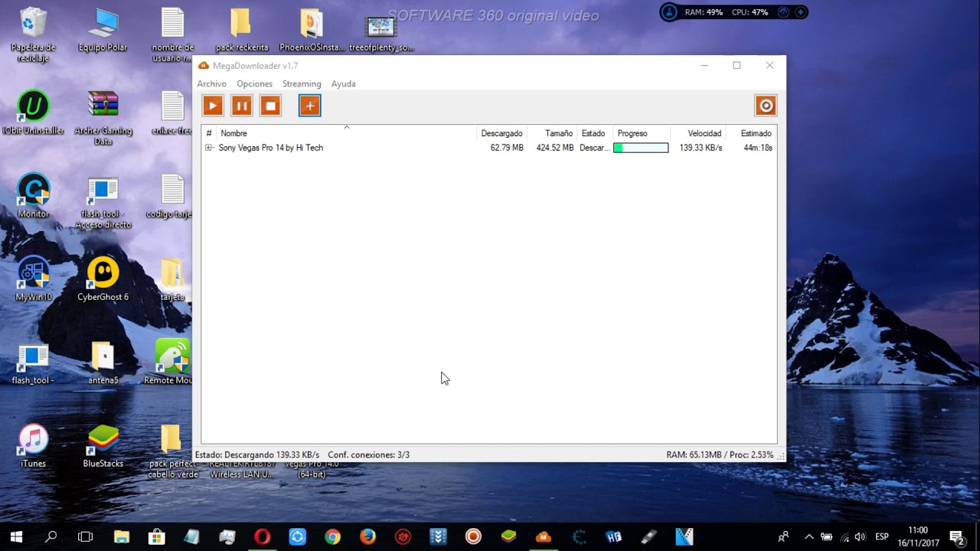Select the 44m:18s estimated time cell

click(758, 148)
